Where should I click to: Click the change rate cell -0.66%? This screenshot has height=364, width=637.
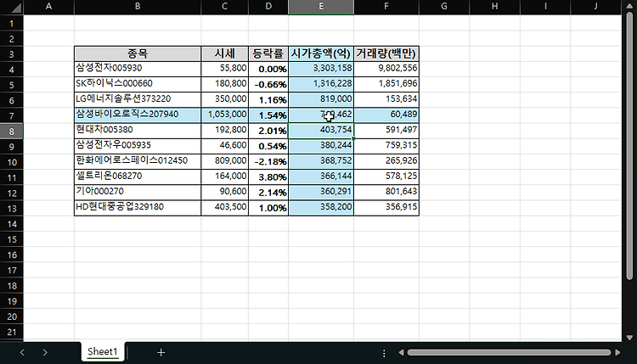pyautogui.click(x=268, y=84)
